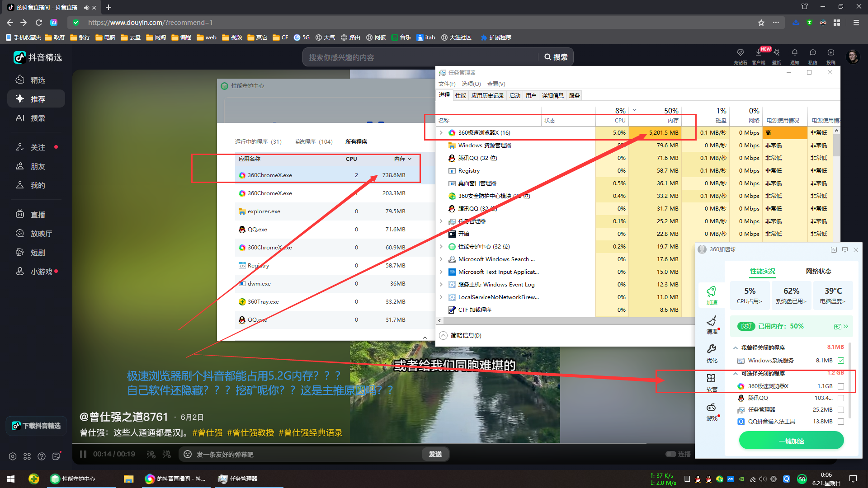Collapse the 我曾经关闭的程序 section
The height and width of the screenshot is (488, 868).
click(x=736, y=347)
